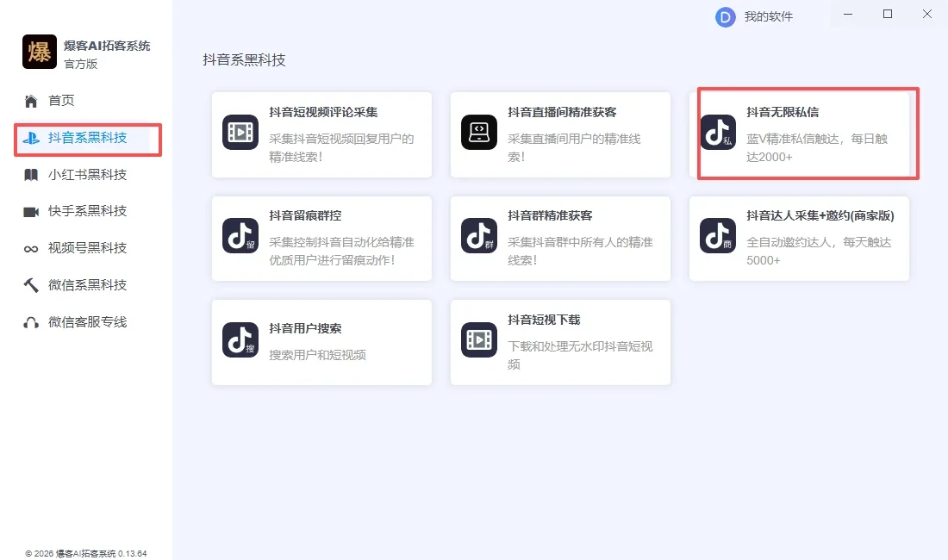
Task: Click the camera icon beside 快手系黑科技
Action: 31,211
